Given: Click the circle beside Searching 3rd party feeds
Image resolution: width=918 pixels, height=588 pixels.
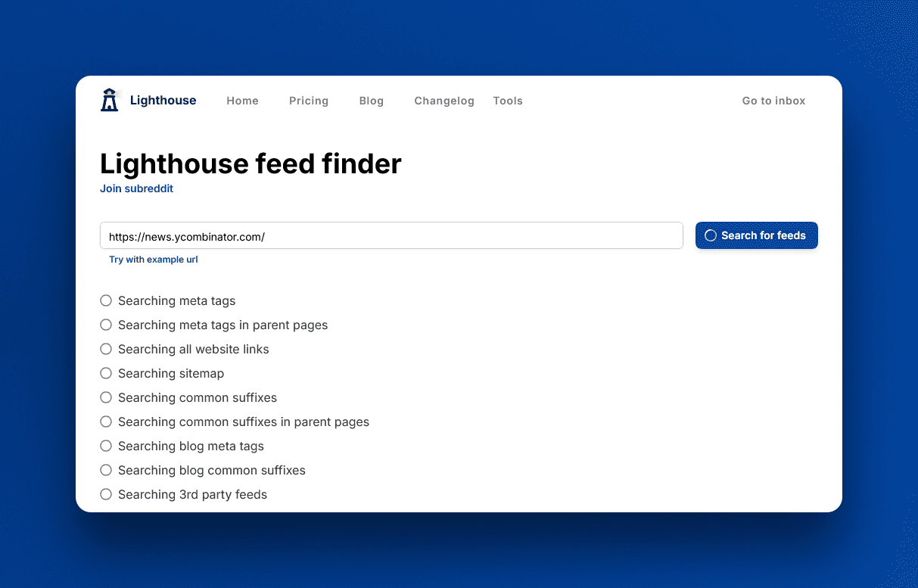Looking at the screenshot, I should click(106, 495).
